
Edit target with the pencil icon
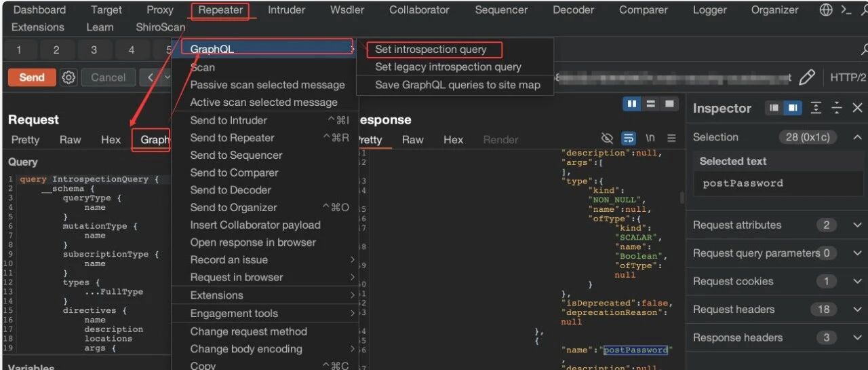click(807, 77)
